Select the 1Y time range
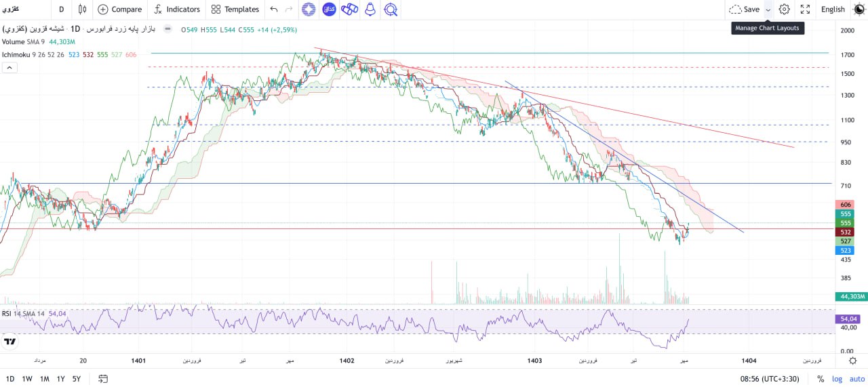 (x=61, y=379)
